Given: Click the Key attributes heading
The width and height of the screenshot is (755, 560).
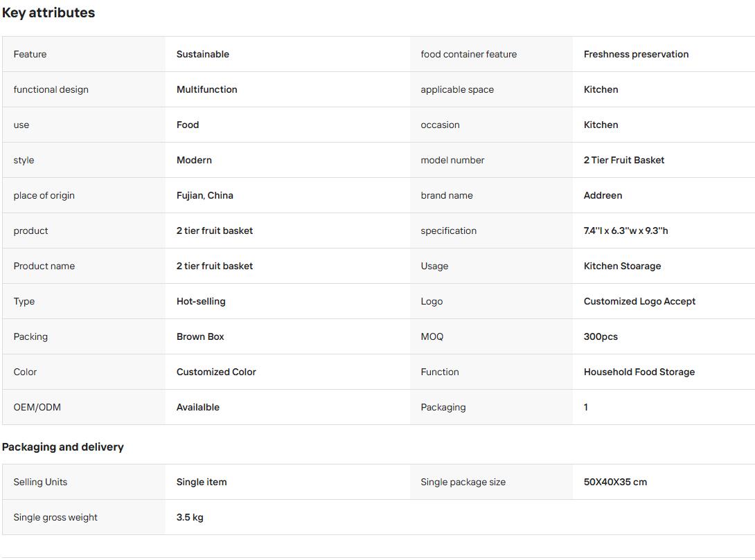Looking at the screenshot, I should pos(48,12).
